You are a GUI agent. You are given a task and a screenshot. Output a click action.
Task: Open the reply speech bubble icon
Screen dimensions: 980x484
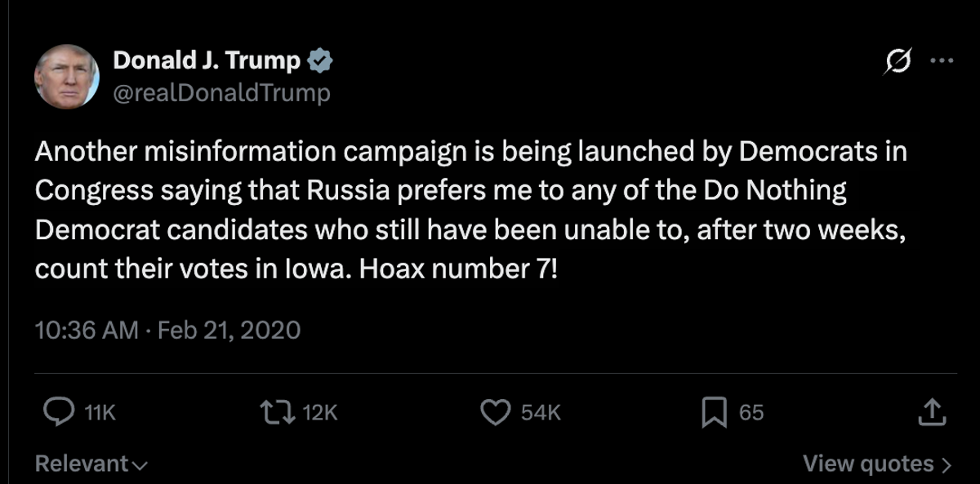(x=59, y=413)
